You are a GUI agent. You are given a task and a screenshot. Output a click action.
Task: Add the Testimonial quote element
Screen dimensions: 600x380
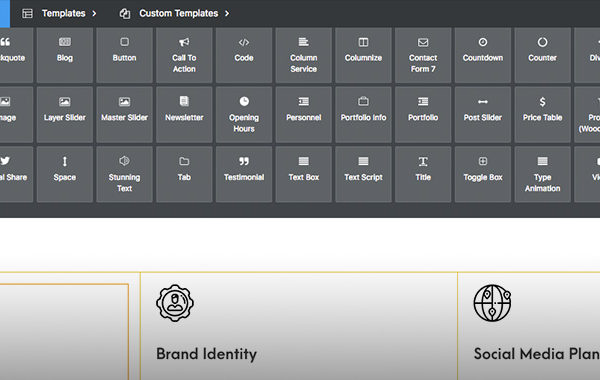244,175
